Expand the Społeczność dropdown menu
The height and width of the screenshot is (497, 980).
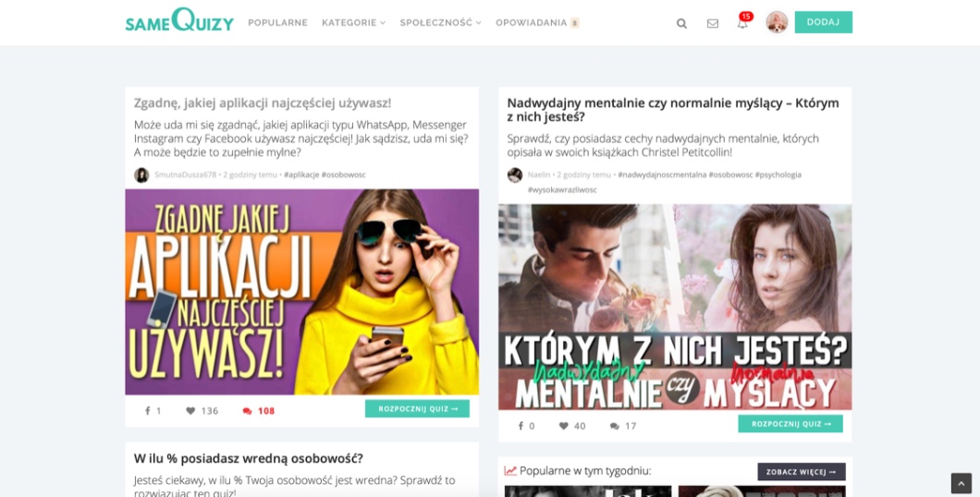click(x=440, y=22)
